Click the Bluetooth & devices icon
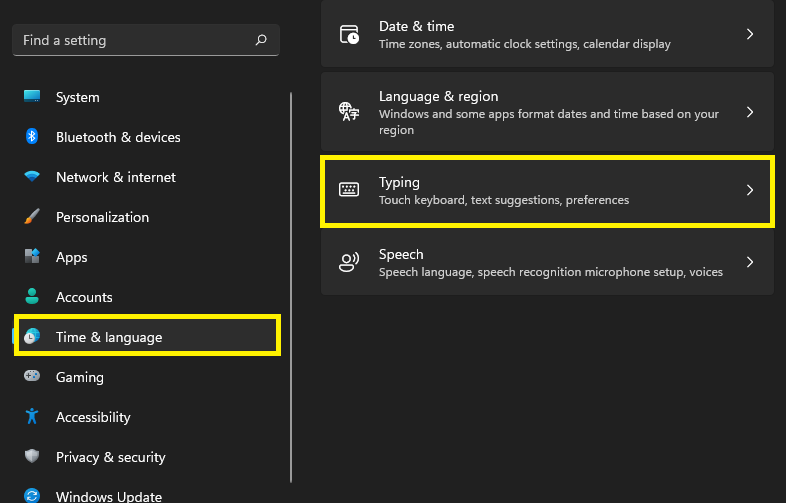786x503 pixels. click(x=32, y=137)
